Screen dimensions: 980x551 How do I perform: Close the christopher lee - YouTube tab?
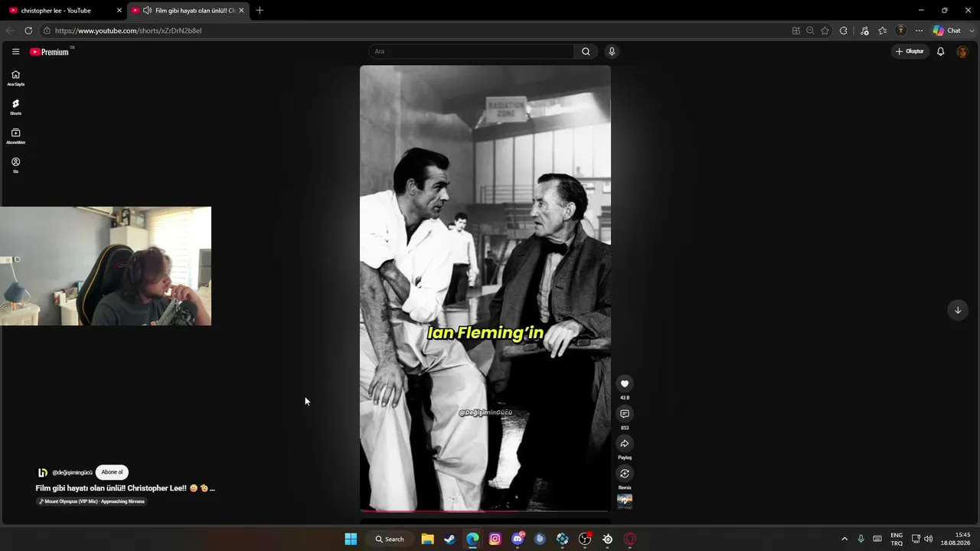[x=119, y=11]
